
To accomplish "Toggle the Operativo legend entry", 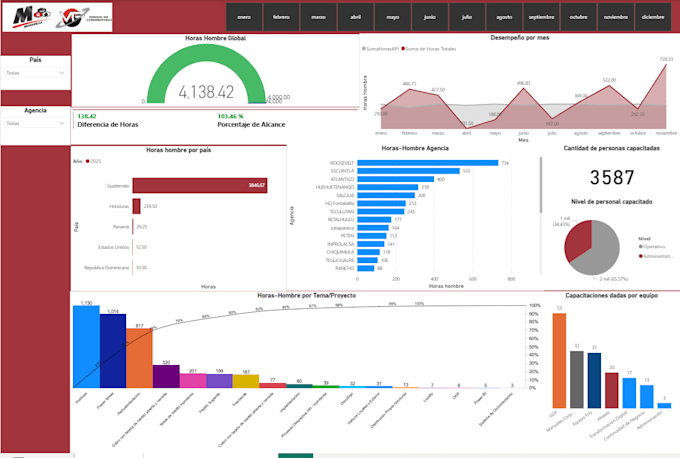I will (x=652, y=246).
